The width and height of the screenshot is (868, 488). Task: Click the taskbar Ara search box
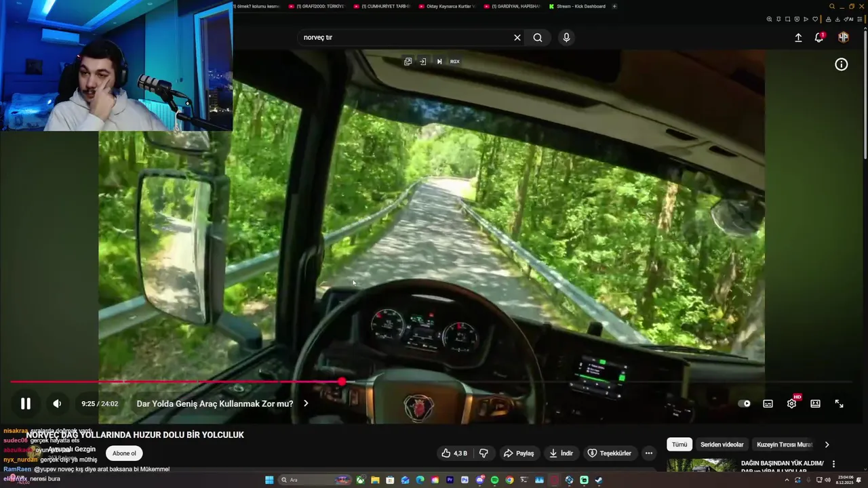(314, 480)
